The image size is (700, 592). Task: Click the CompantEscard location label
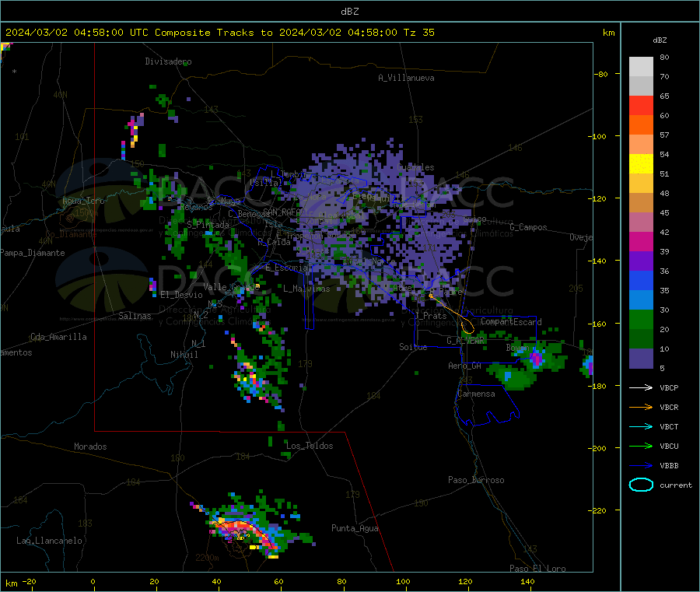tap(511, 322)
